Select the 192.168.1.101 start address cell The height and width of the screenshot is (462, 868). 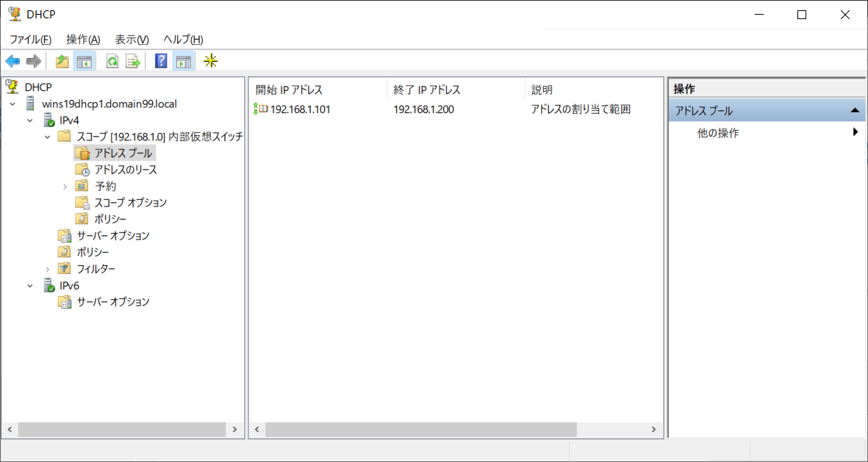coord(300,109)
